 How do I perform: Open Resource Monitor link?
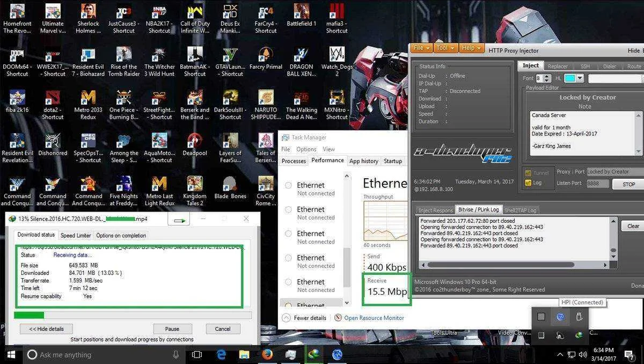(x=374, y=318)
